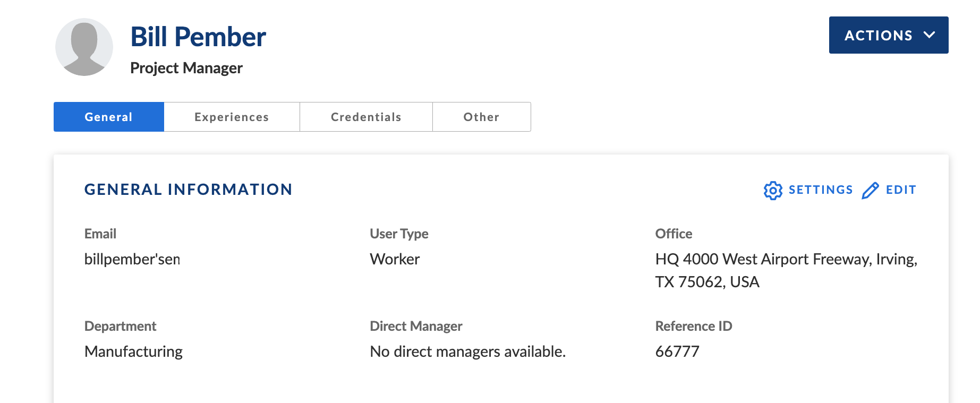The image size is (980, 403).
Task: Click the 'No direct managers available' text
Action: 467,351
